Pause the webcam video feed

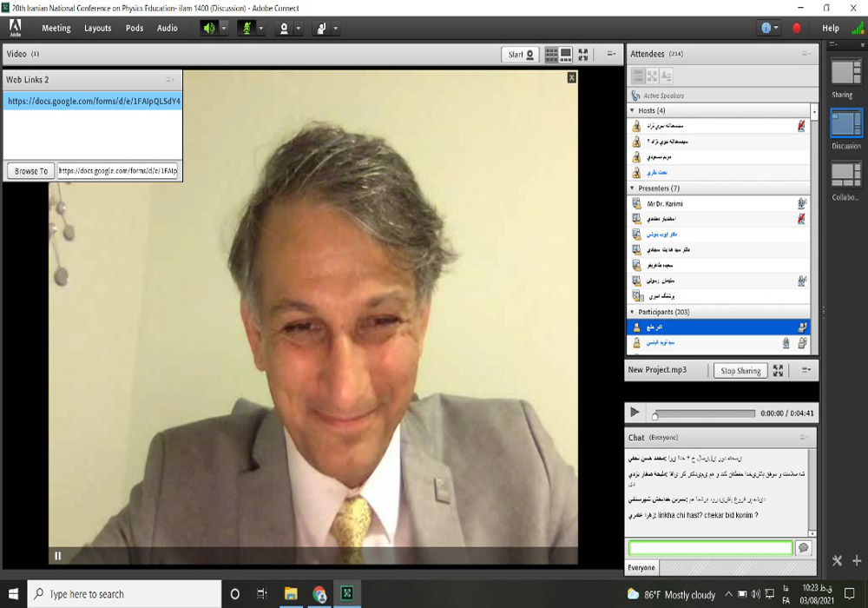pos(58,556)
